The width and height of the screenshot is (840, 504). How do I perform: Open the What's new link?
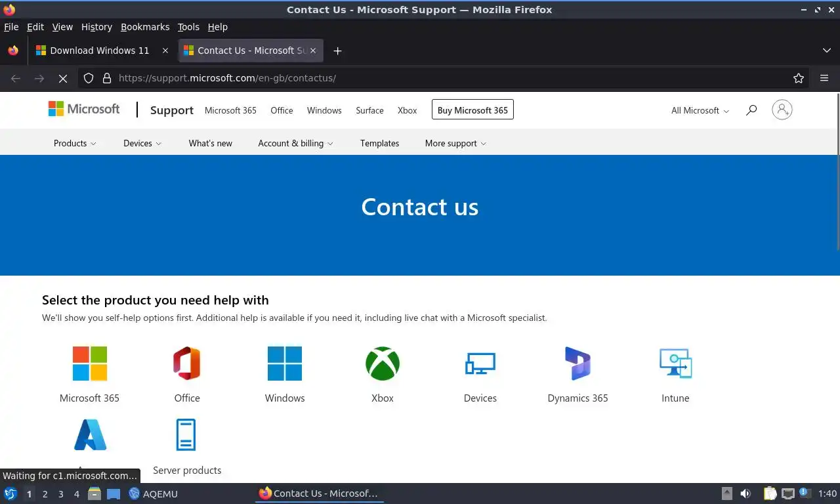click(x=210, y=143)
